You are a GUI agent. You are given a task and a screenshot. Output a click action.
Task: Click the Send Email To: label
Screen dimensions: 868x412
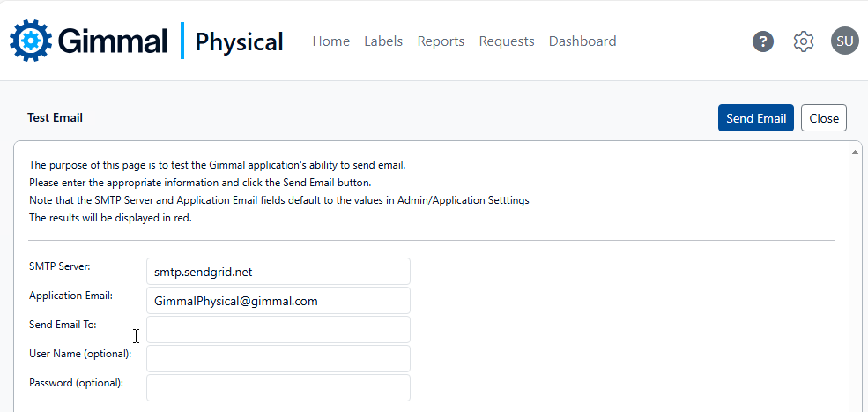pos(63,325)
